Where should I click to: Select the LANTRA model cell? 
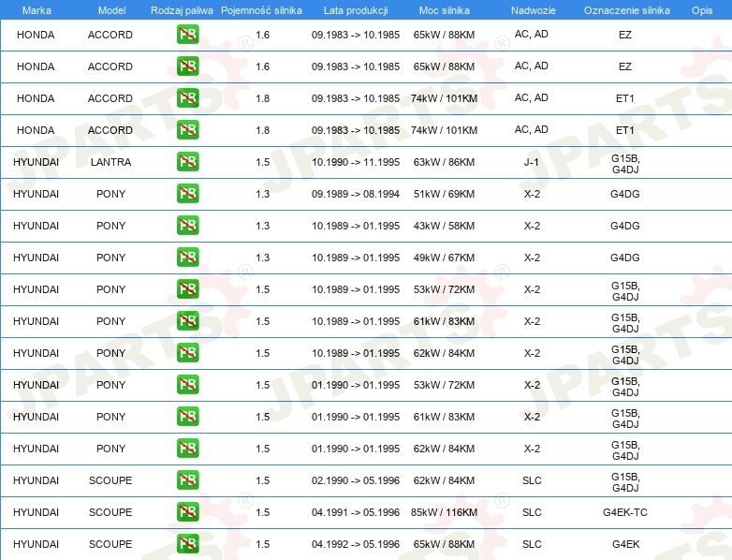[x=110, y=162]
